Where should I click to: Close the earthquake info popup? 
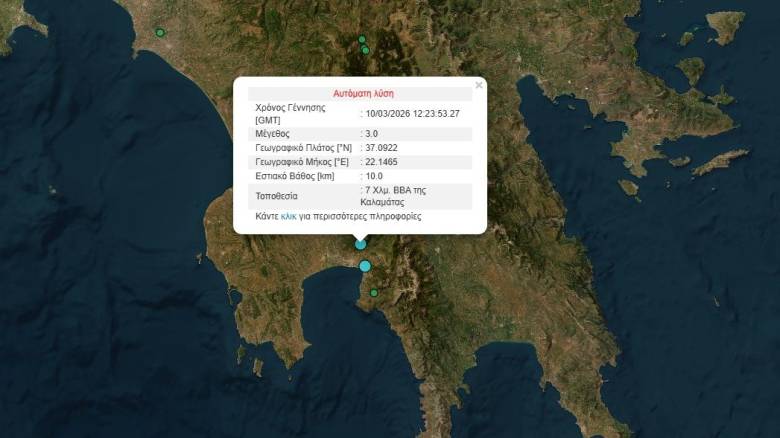coord(478,86)
